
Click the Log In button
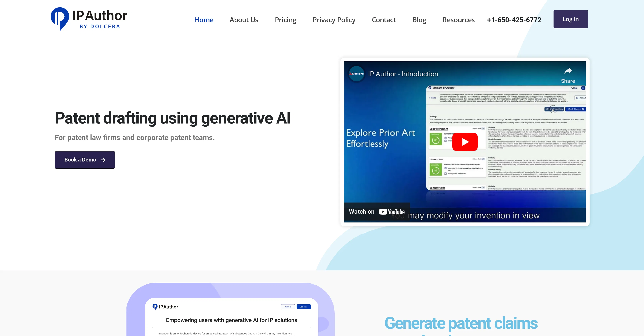pos(571,19)
